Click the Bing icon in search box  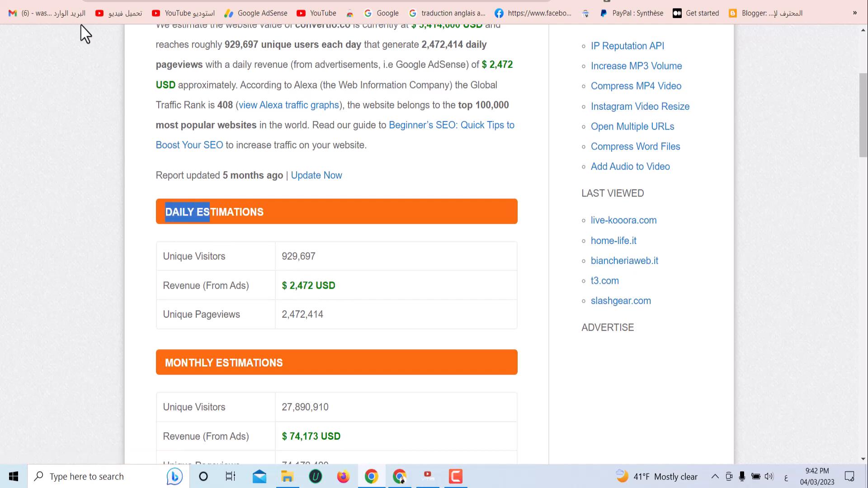point(175,476)
